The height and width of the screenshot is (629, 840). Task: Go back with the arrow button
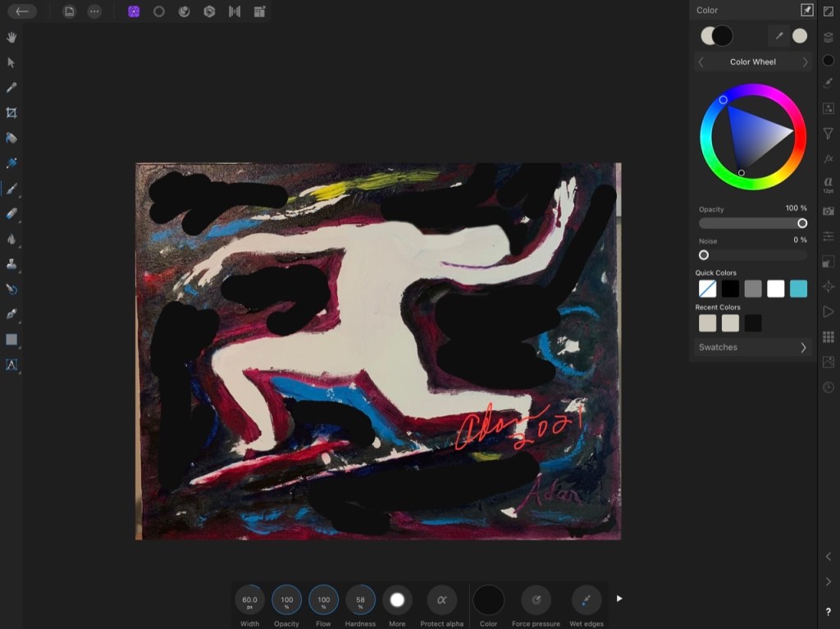[22, 11]
